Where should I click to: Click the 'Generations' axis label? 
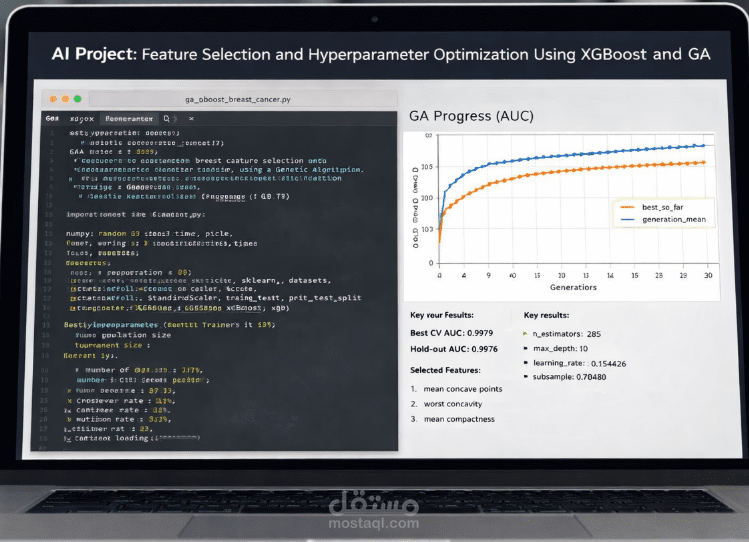coord(573,287)
